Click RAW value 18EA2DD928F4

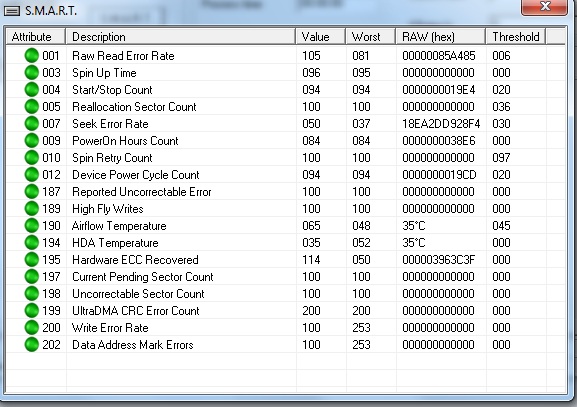click(x=441, y=124)
